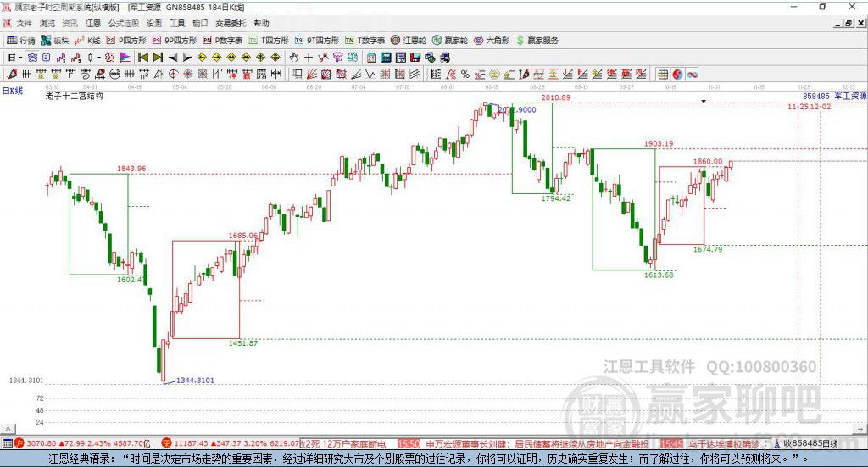The image size is (868, 467).
Task: Switch to K线 chart view
Action: 87,41
